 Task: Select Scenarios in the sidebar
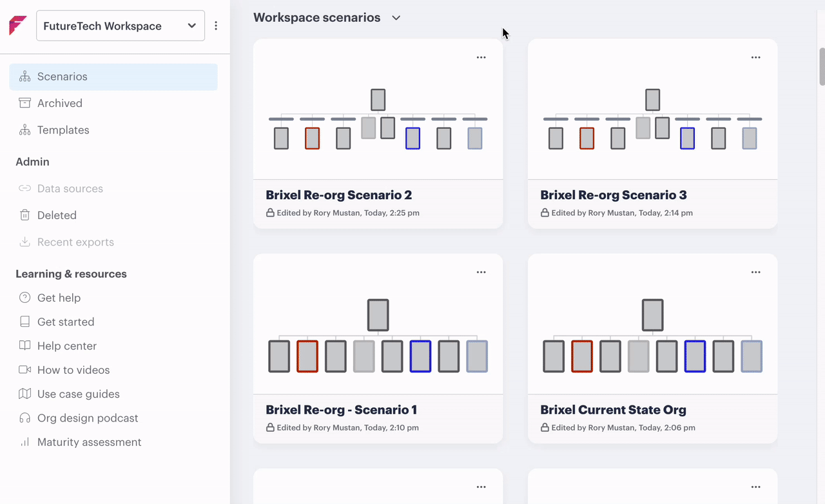coord(62,77)
